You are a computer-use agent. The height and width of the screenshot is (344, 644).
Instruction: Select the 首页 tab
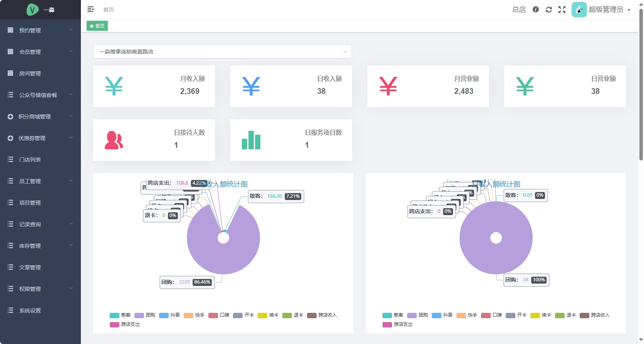97,26
